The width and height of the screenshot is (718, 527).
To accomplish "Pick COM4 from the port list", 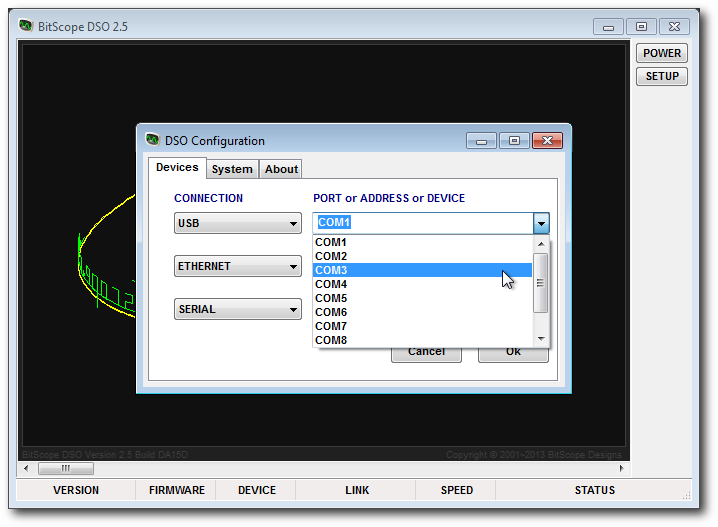I will [x=423, y=284].
